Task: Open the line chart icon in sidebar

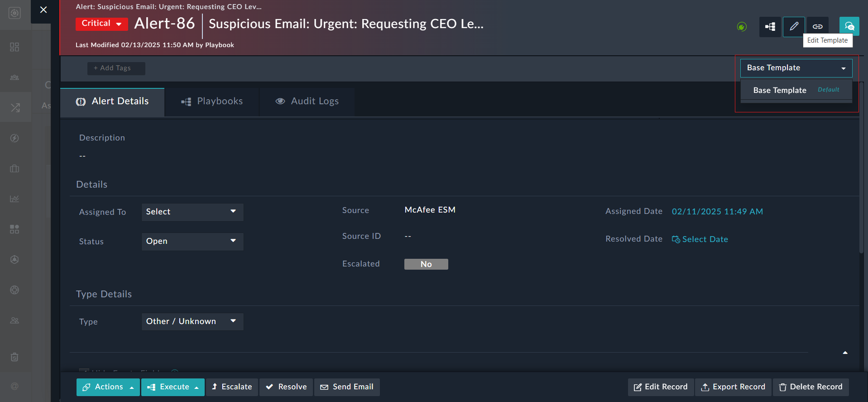Action: (14, 199)
